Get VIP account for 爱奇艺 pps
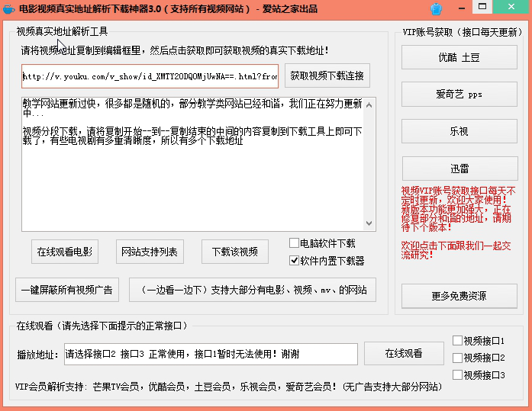532x411 pixels. (x=459, y=95)
